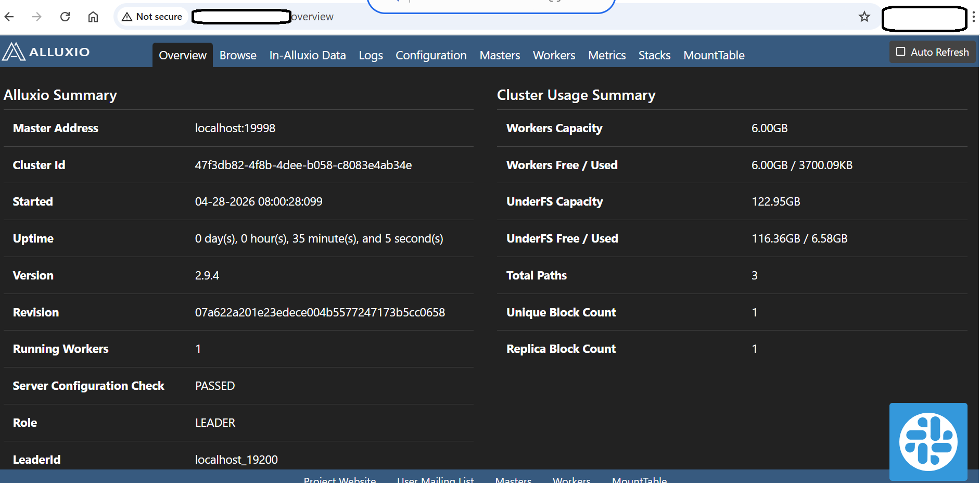The height and width of the screenshot is (483, 980).
Task: Click the Unique Block Count label
Action: click(x=561, y=312)
